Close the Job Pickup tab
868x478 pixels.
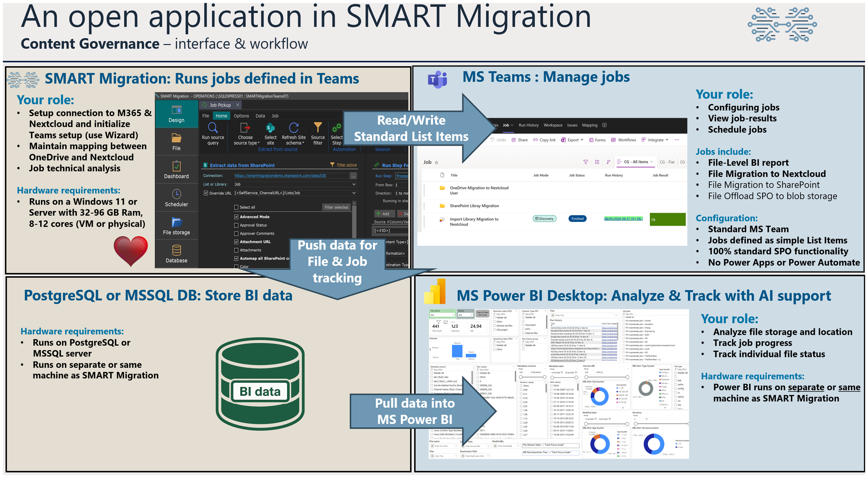(x=238, y=105)
